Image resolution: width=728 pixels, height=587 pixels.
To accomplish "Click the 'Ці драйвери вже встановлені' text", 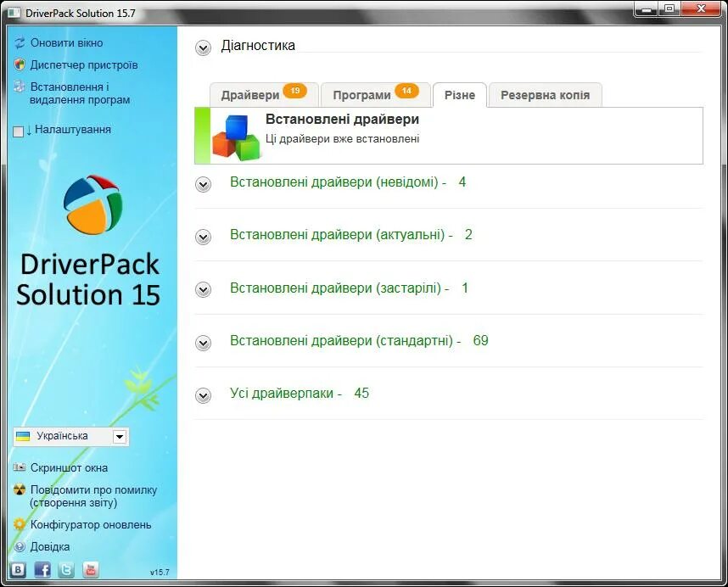I will (x=342, y=139).
